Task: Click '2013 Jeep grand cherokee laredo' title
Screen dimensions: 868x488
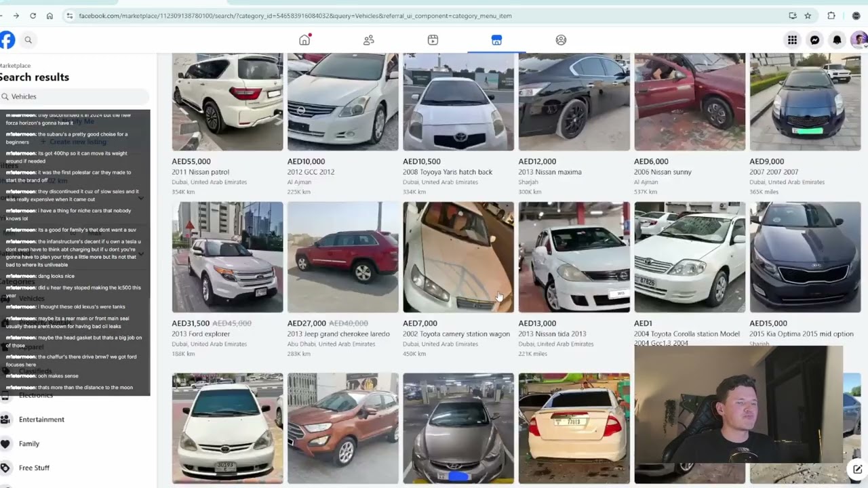Action: [x=337, y=334]
